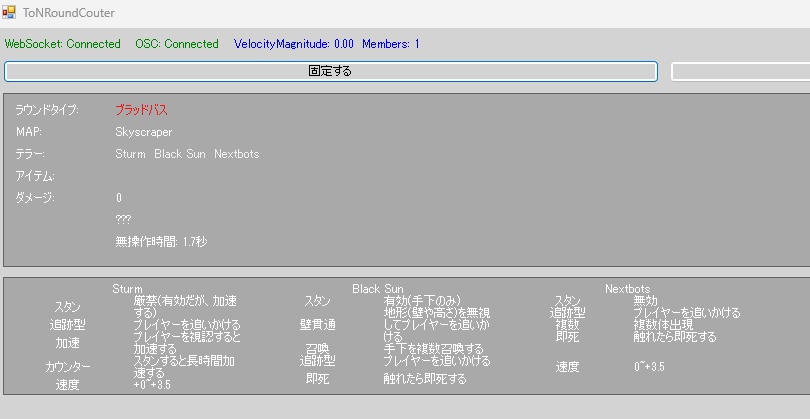Viewport: 810px width, 419px height.
Task: Click the ToNRoundCouter app icon in title bar
Action: point(9,12)
